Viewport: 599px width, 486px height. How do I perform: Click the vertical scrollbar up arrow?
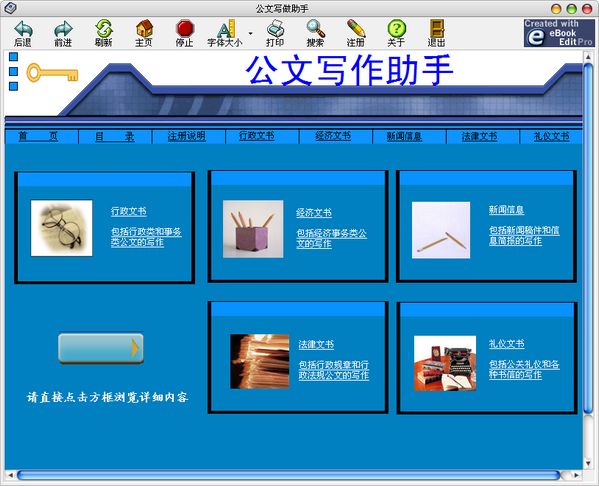588,57
